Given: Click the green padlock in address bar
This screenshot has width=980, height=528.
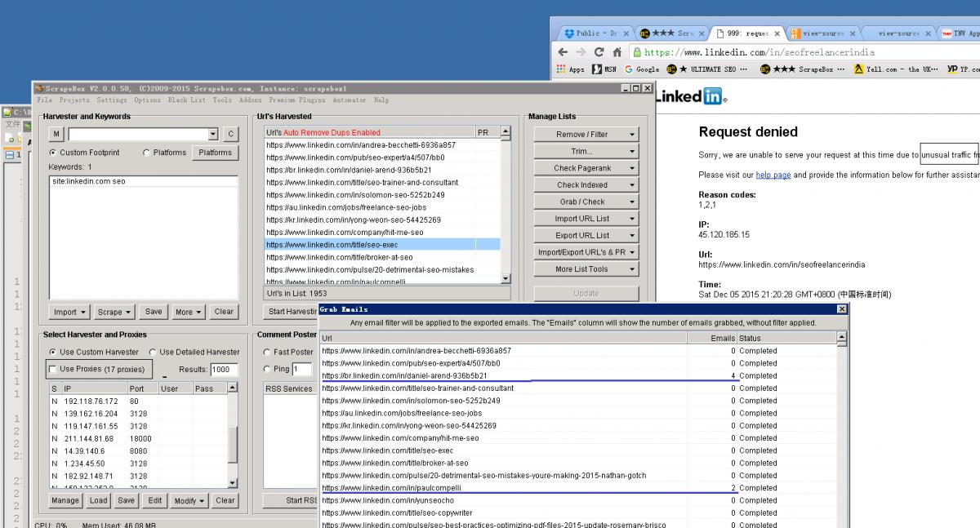Looking at the screenshot, I should (638, 52).
